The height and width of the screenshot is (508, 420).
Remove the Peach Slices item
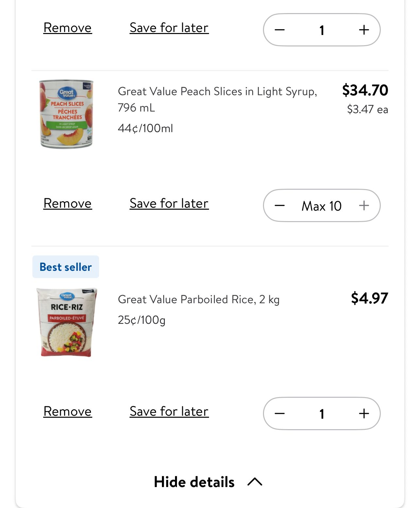pyautogui.click(x=68, y=203)
